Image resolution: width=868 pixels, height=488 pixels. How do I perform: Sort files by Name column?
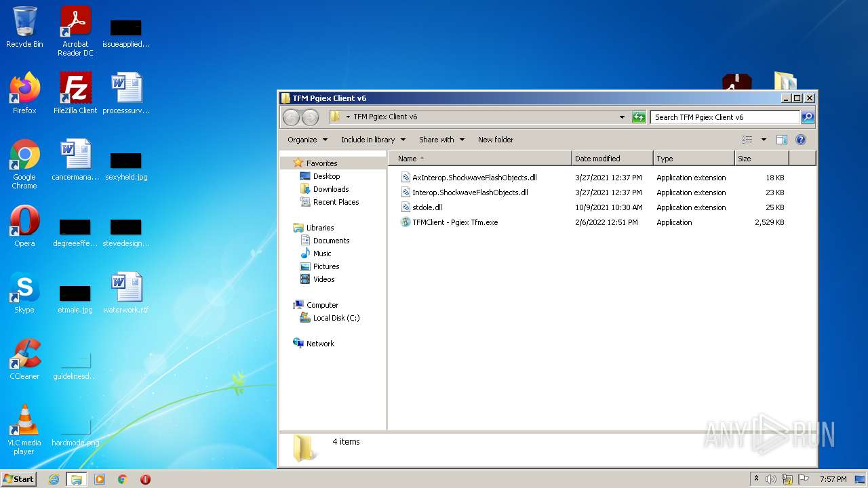pyautogui.click(x=480, y=159)
